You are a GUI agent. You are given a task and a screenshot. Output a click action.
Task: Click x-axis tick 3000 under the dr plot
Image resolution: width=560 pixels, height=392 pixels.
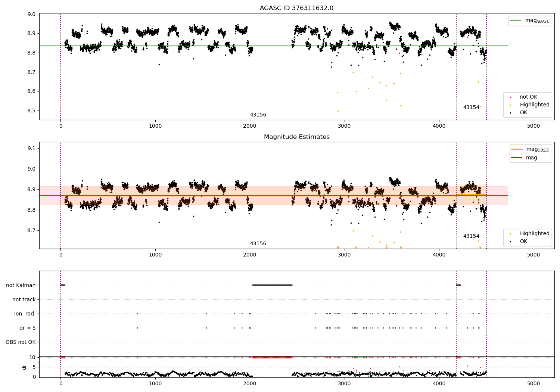click(345, 384)
